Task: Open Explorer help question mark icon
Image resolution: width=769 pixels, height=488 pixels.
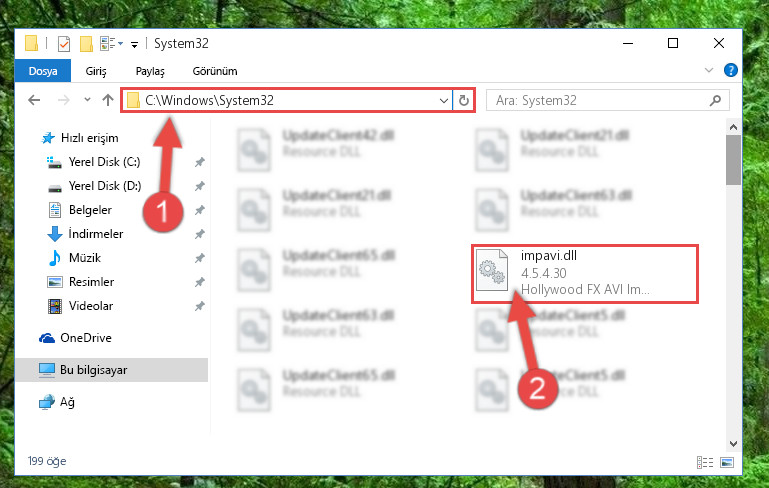Action: [730, 70]
